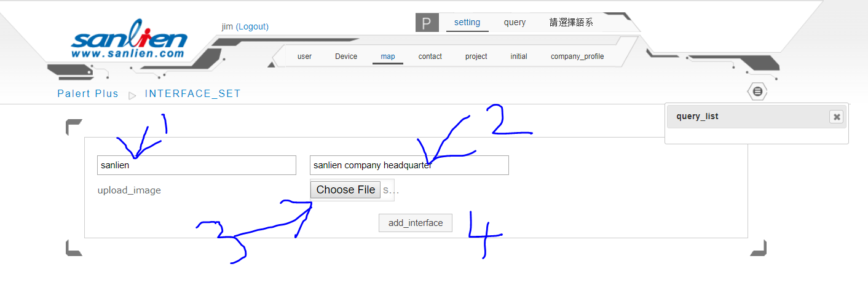
Task: Open the hexagon menu icon
Action: 757,91
